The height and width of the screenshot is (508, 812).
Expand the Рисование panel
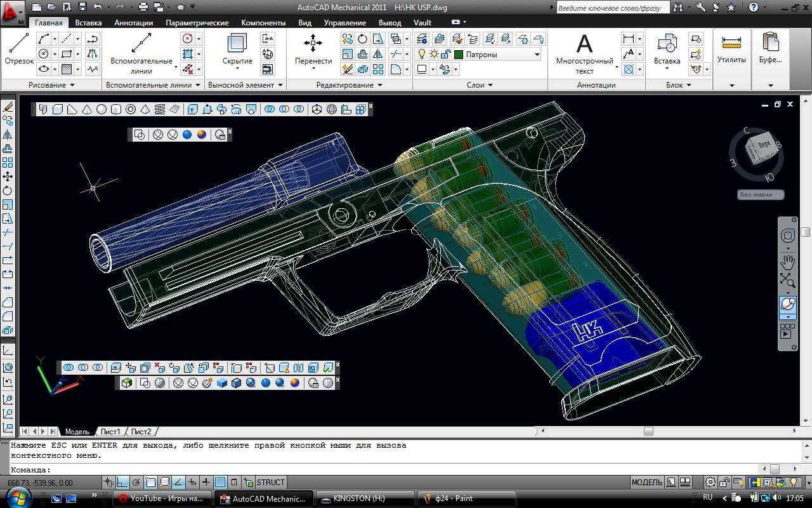(51, 84)
